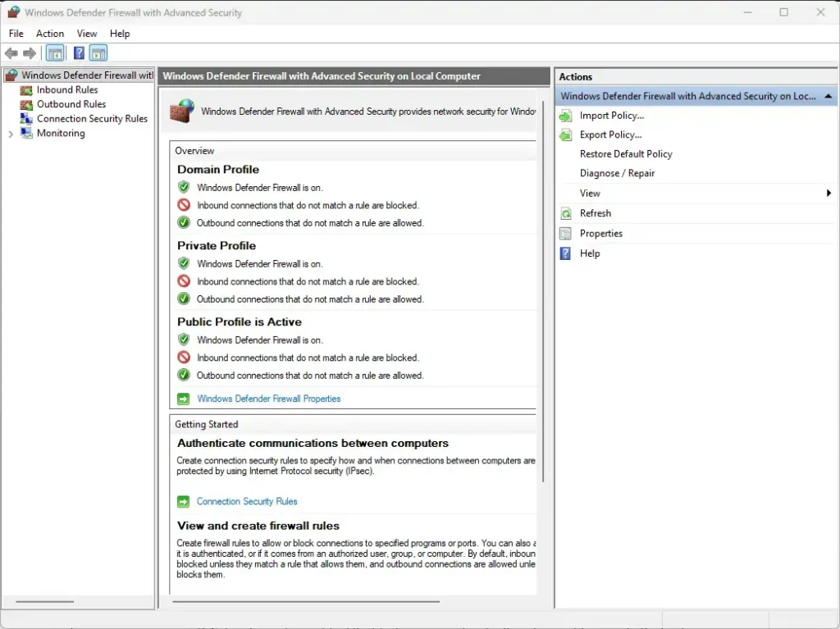Click the Show/Hide Console Tree toolbar icon
The image size is (840, 629).
[x=55, y=53]
